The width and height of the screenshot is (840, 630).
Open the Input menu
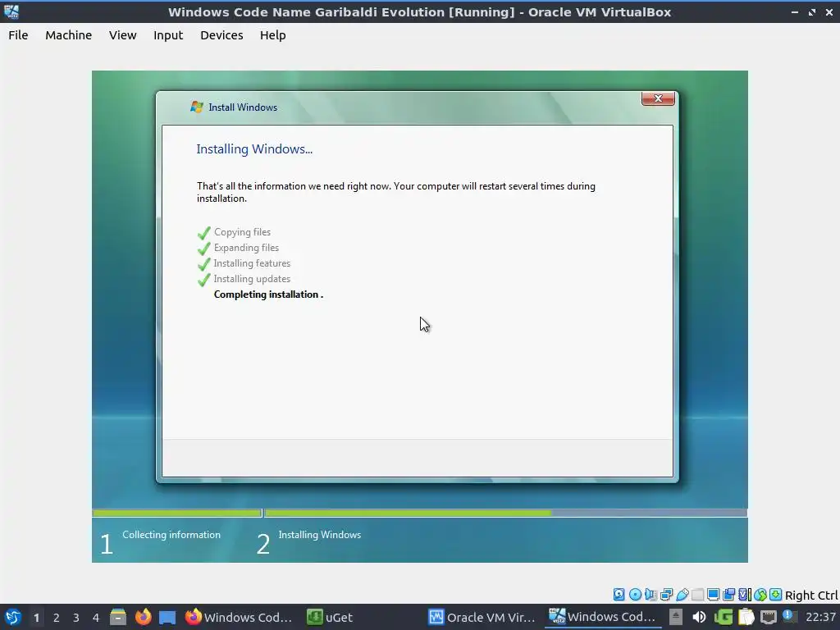pos(168,35)
